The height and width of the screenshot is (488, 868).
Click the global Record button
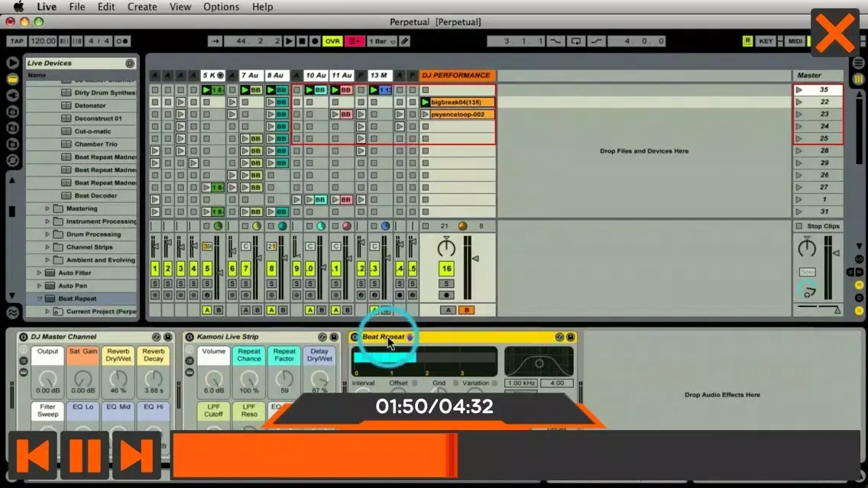pyautogui.click(x=315, y=41)
